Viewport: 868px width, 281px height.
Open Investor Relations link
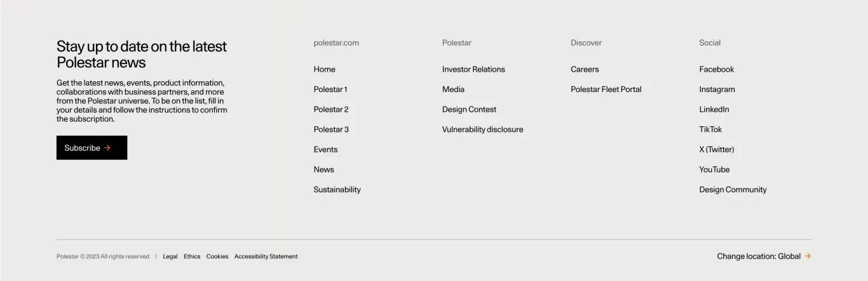(x=473, y=69)
